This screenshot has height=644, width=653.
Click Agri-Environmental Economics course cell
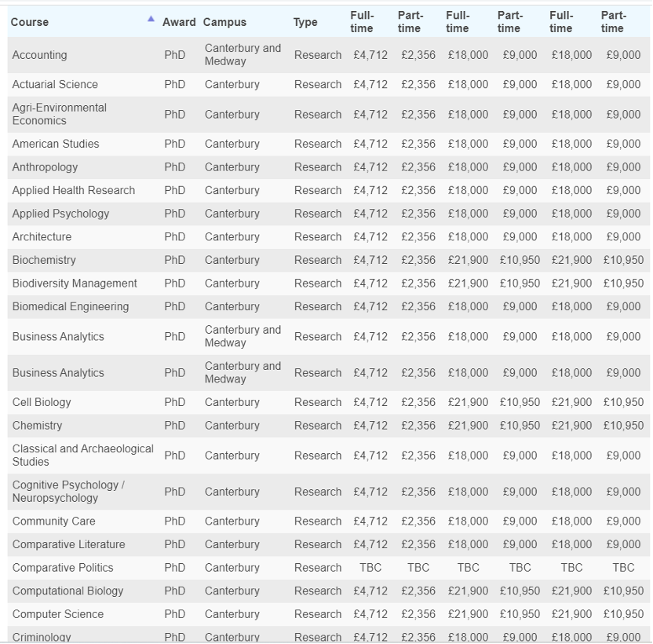[x=59, y=114]
